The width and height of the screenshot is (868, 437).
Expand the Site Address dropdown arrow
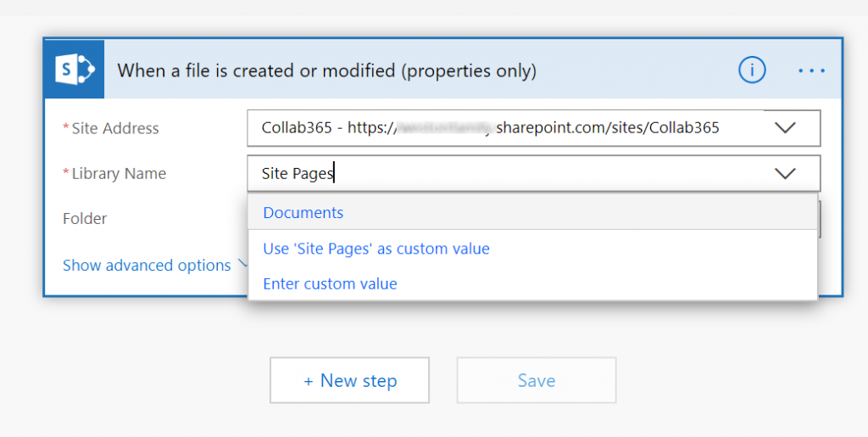click(x=785, y=128)
